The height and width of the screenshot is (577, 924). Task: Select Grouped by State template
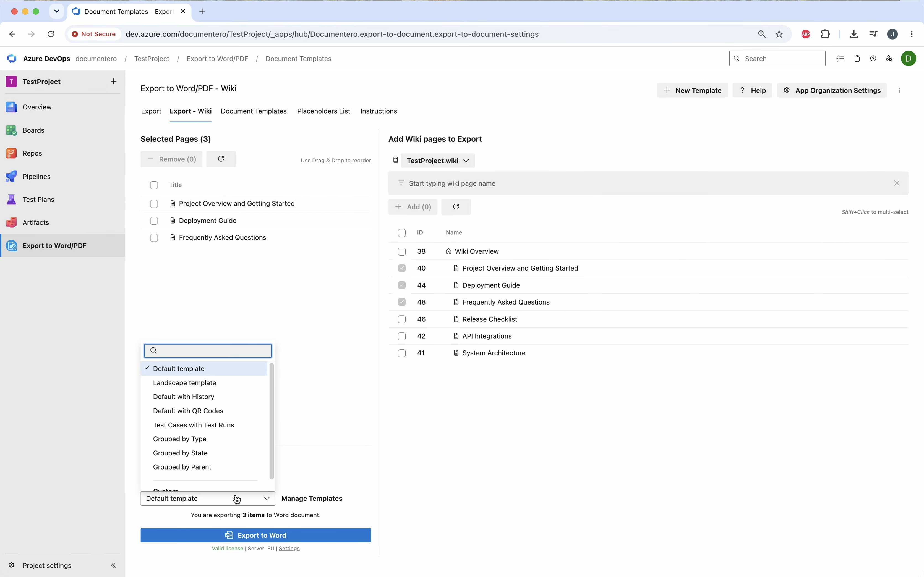coord(204,453)
